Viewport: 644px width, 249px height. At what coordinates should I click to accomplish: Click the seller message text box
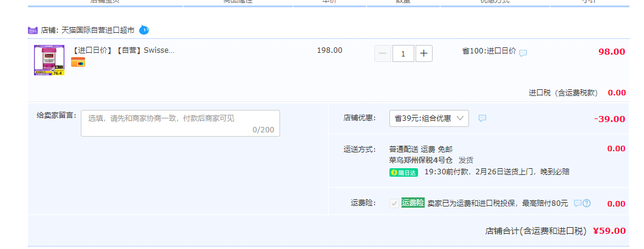[180, 123]
